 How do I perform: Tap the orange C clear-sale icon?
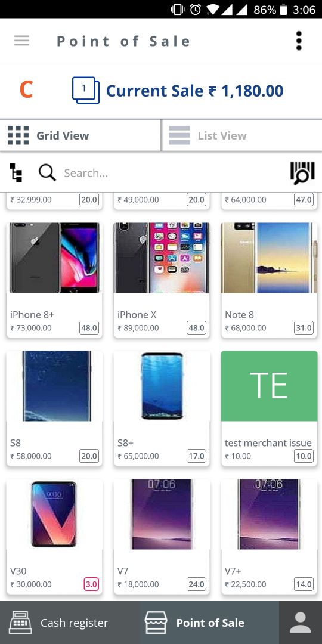click(26, 91)
